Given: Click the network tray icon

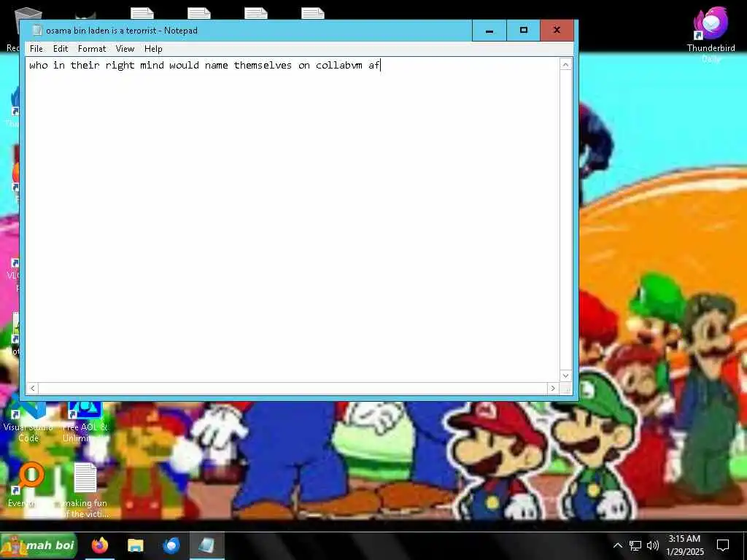Looking at the screenshot, I should point(635,545).
